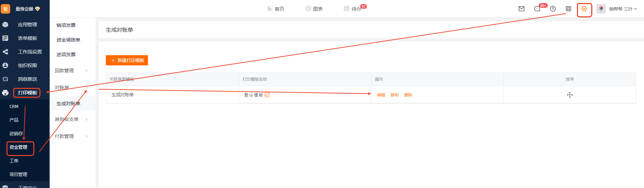Switch to the 首页 tab
This screenshot has height=188, width=644.
pos(276,9)
